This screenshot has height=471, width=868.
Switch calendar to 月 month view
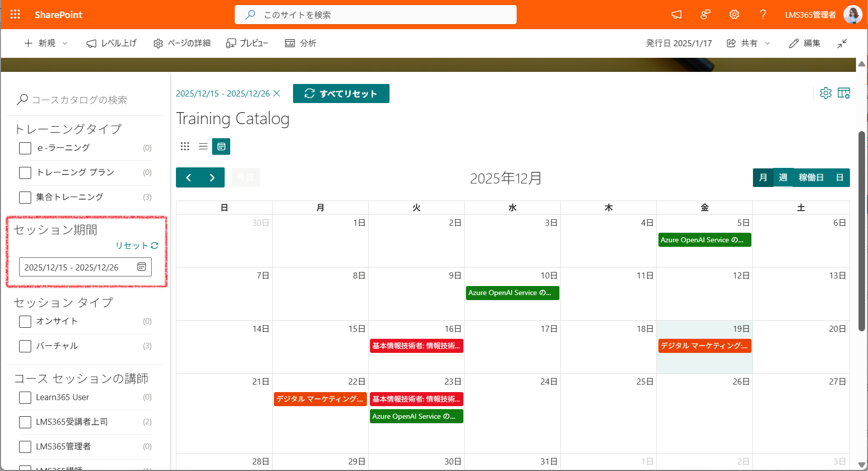coord(763,177)
